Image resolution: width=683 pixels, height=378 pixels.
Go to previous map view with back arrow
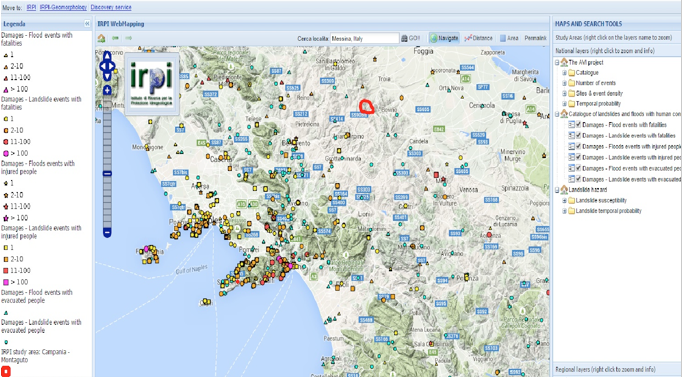point(115,38)
